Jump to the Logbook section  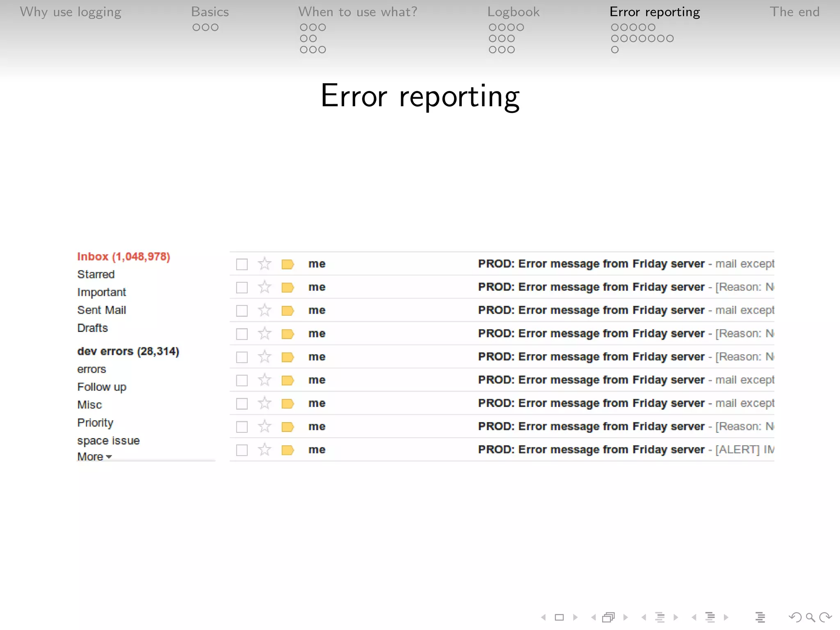point(514,12)
